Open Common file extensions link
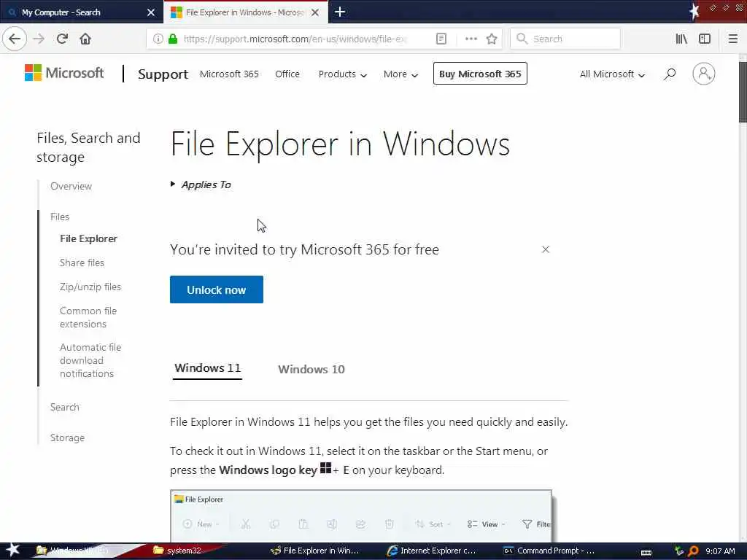The width and height of the screenshot is (747, 560). pos(88,317)
